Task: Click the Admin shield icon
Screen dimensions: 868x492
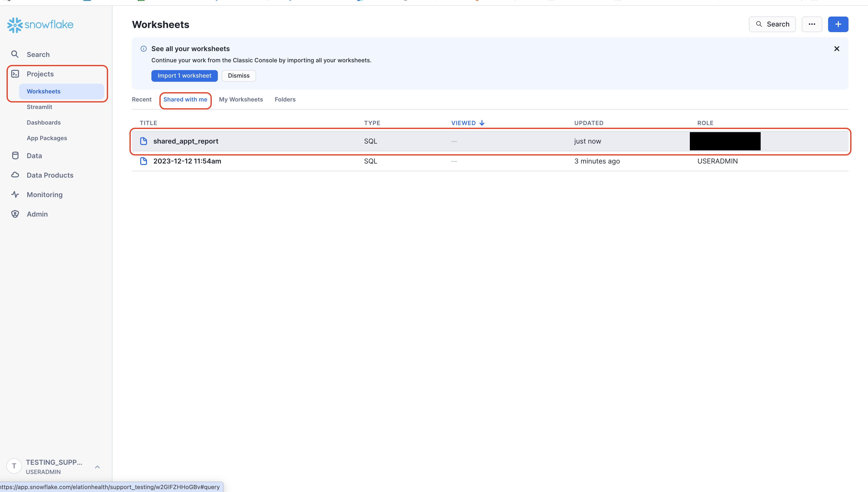Action: click(15, 214)
